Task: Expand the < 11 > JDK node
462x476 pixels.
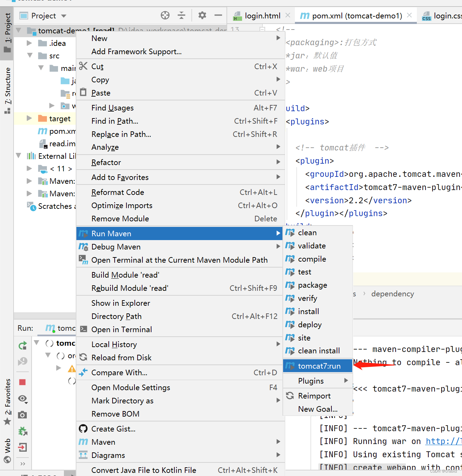Action: [30, 169]
